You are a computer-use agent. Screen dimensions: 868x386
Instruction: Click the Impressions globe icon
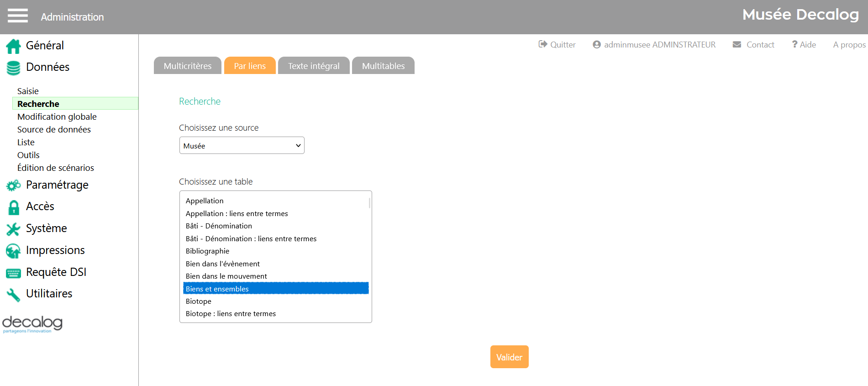tap(13, 251)
